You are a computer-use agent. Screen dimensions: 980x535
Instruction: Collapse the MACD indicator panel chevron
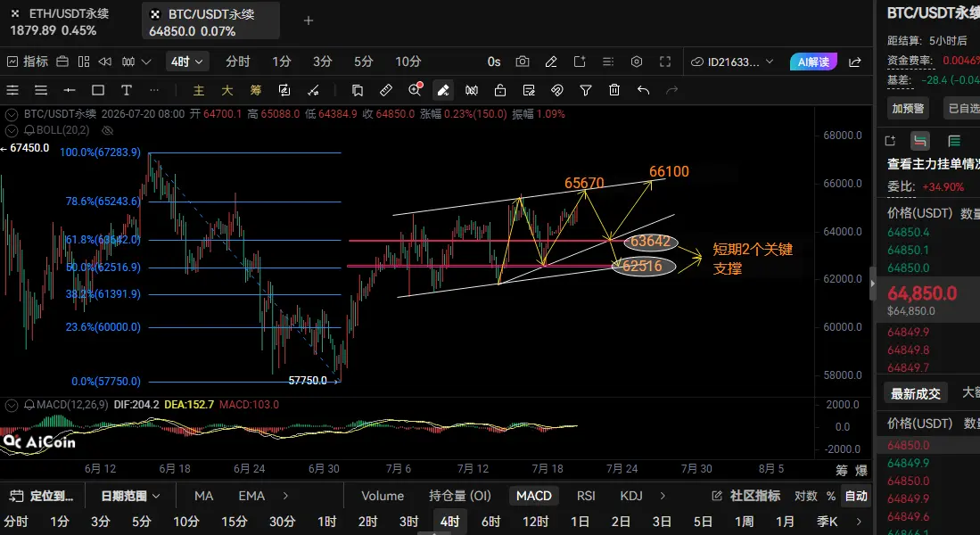tap(11, 405)
